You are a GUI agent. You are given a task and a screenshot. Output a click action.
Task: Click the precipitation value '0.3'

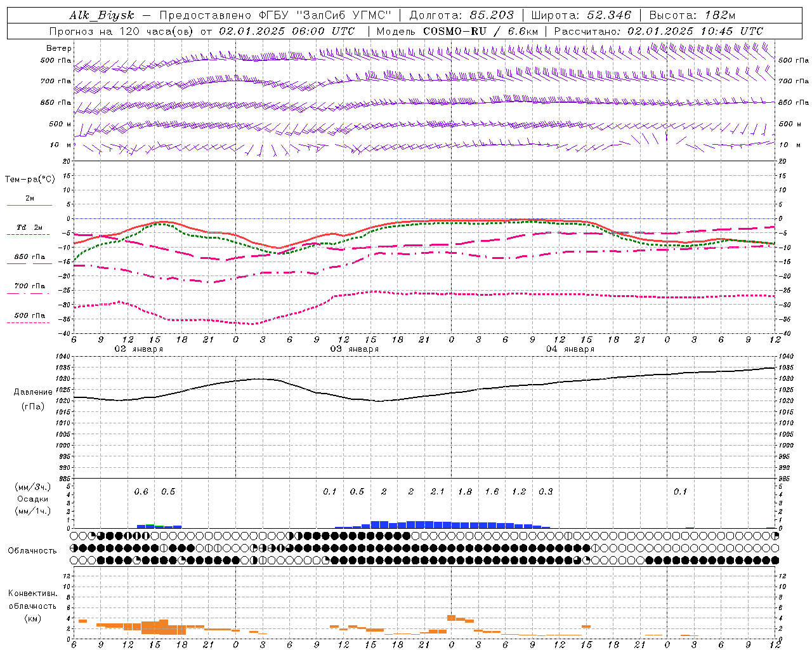coord(546,492)
